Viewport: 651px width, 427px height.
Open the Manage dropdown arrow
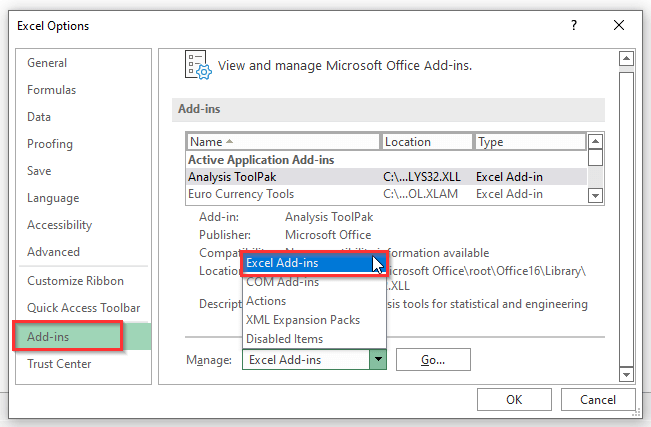click(x=377, y=360)
